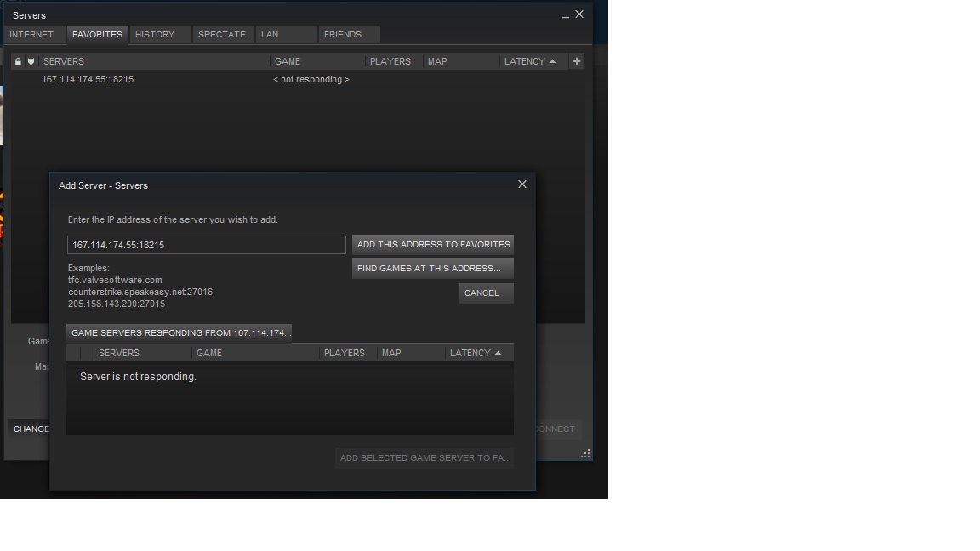Close the Servers window
980x551 pixels.
579,14
